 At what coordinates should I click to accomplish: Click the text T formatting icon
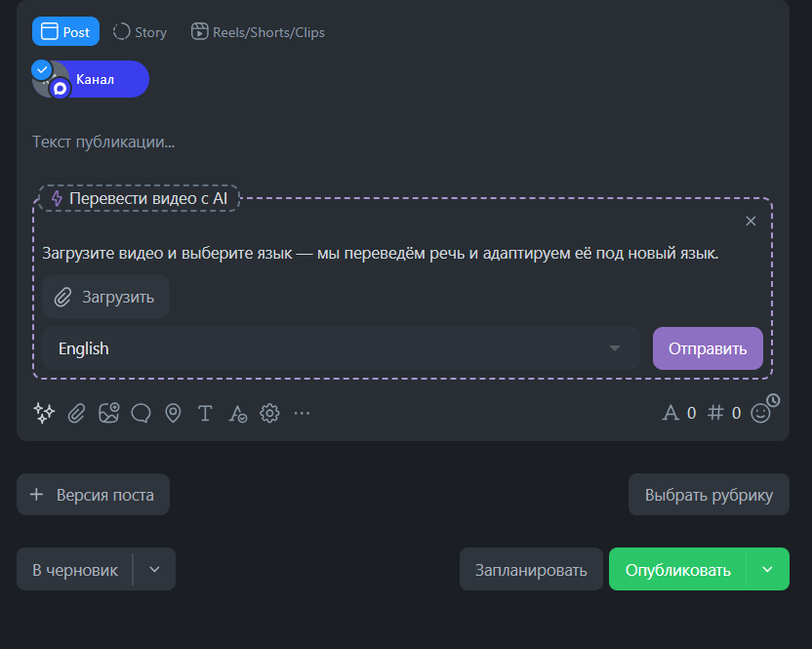(205, 413)
